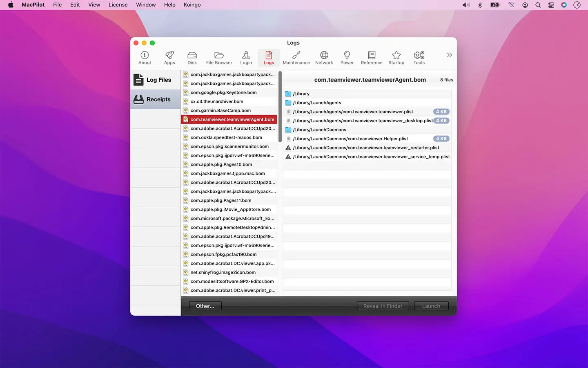Select com.apple.pkg.iMovie_AppStore.bom receipt
This screenshot has width=588, height=368.
click(229, 209)
